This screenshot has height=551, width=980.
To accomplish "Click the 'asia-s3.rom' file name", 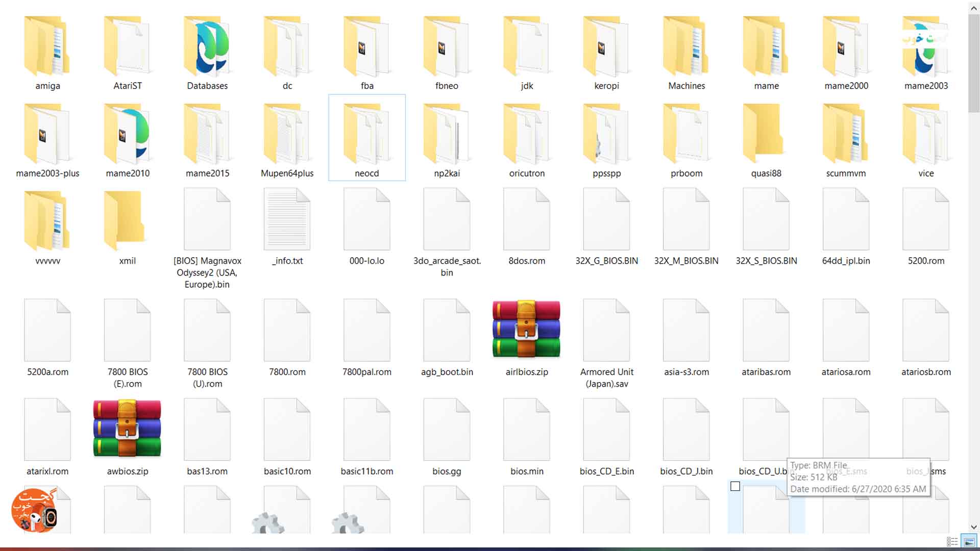I will 687,372.
